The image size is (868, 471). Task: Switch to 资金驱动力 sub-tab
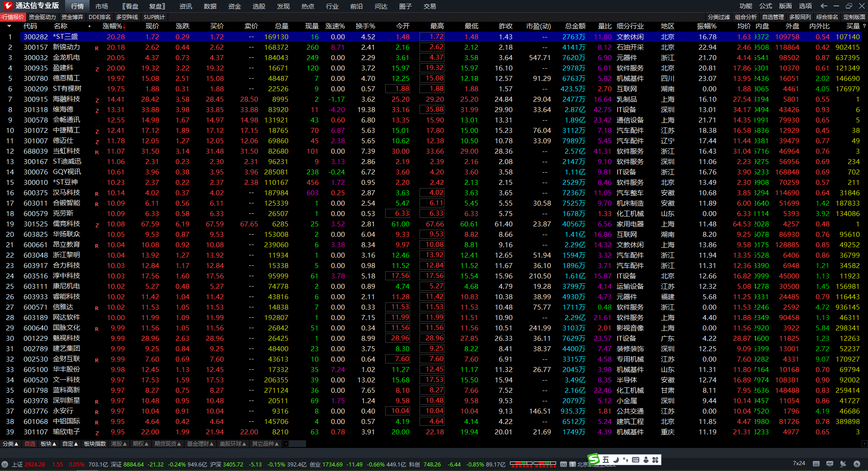pos(42,17)
